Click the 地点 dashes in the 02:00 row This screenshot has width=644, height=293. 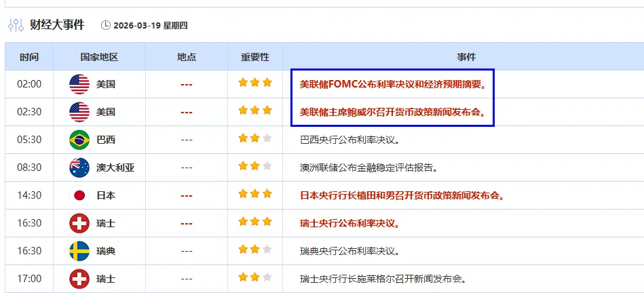187,85
